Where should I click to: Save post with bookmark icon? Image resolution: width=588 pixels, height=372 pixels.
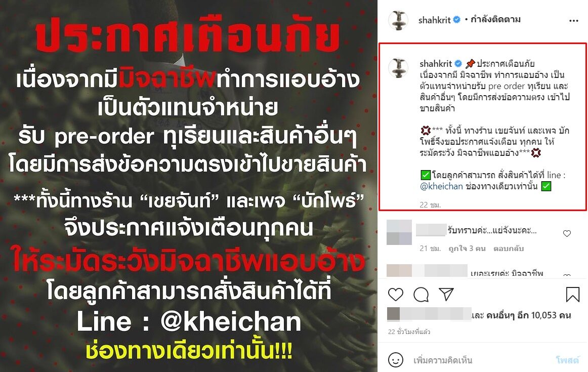pyautogui.click(x=573, y=295)
